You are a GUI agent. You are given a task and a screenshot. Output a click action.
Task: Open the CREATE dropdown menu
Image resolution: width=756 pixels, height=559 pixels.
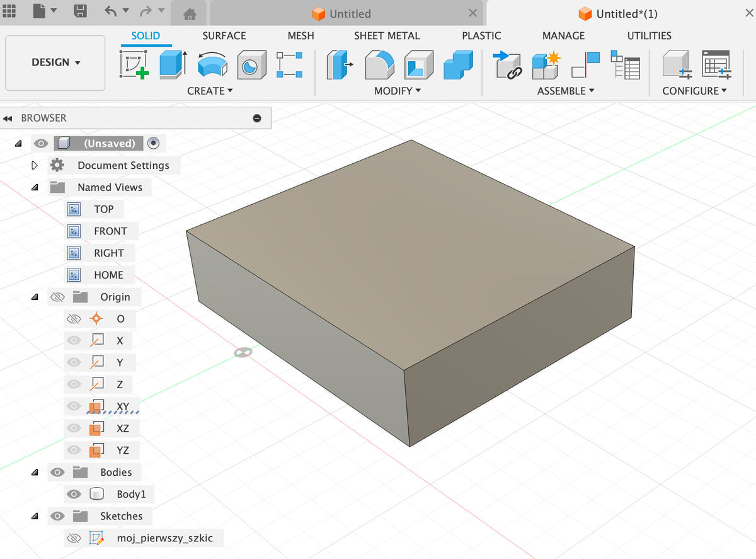tap(210, 91)
